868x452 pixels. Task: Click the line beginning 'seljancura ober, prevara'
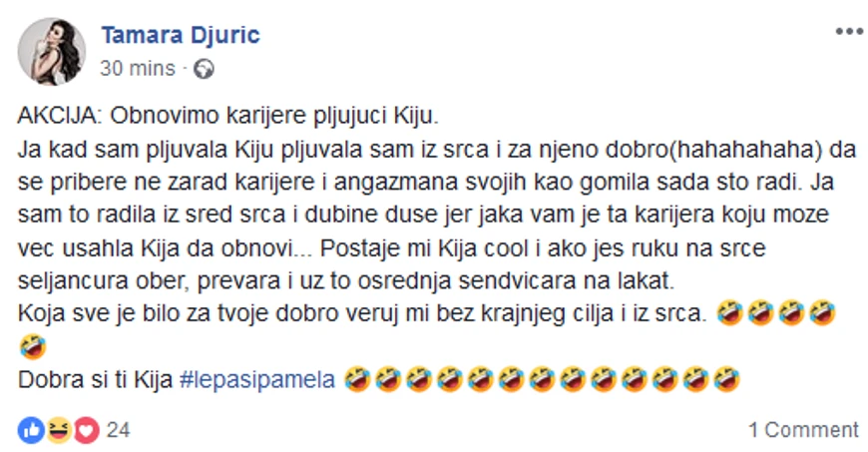[x=346, y=280]
